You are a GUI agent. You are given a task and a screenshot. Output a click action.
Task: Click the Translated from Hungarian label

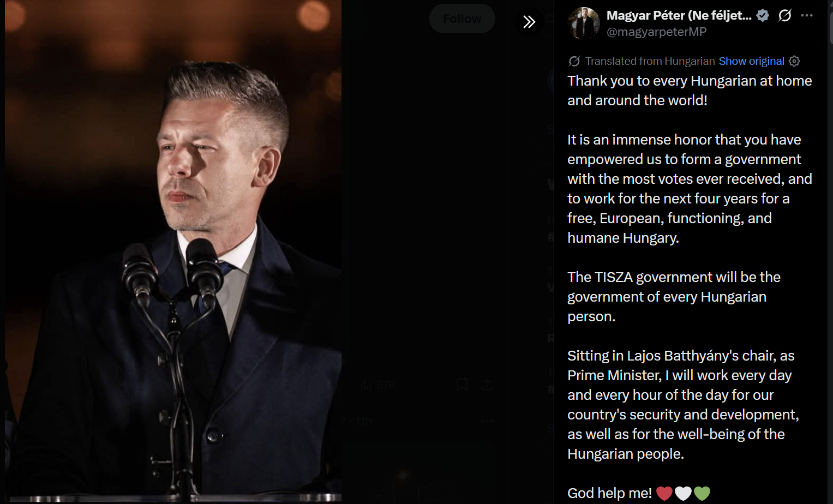coord(650,61)
